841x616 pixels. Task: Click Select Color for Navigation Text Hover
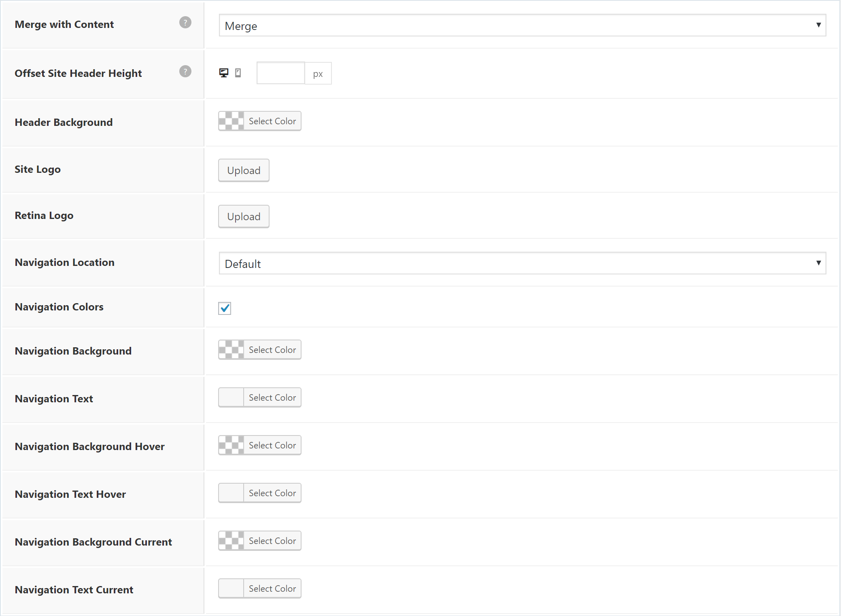pyautogui.click(x=272, y=493)
